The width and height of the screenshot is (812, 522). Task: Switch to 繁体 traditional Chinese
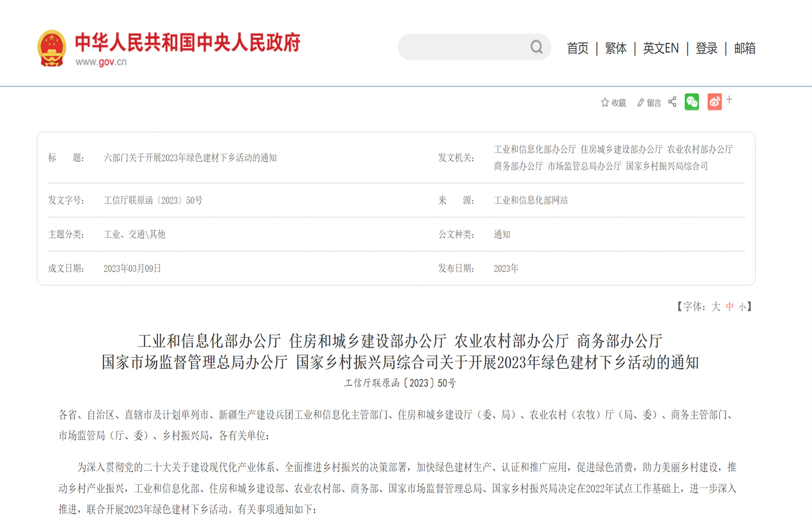[616, 48]
